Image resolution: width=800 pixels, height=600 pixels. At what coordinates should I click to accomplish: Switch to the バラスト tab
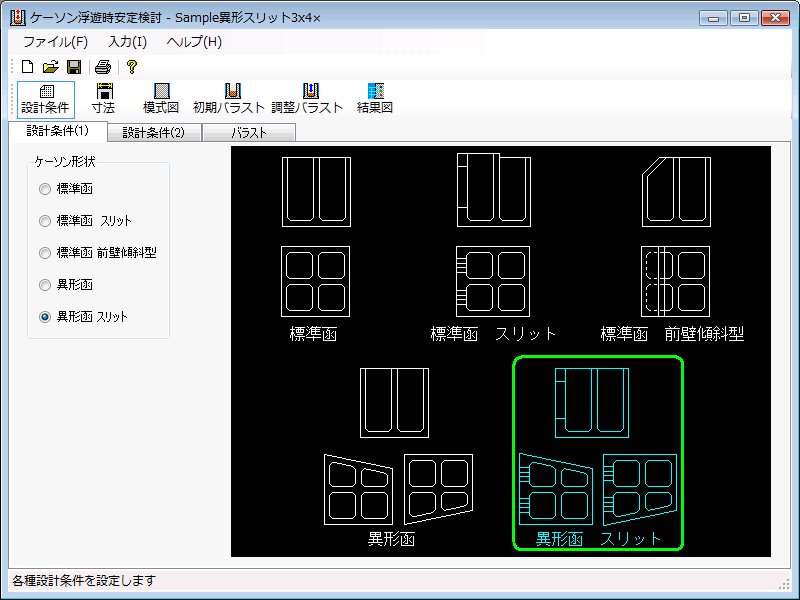click(x=248, y=132)
